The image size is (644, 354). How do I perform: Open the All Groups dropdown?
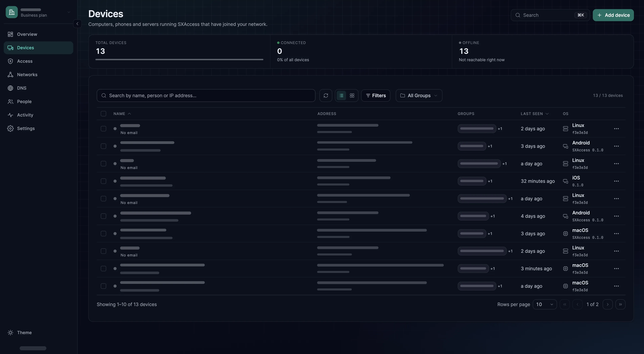coord(419,96)
